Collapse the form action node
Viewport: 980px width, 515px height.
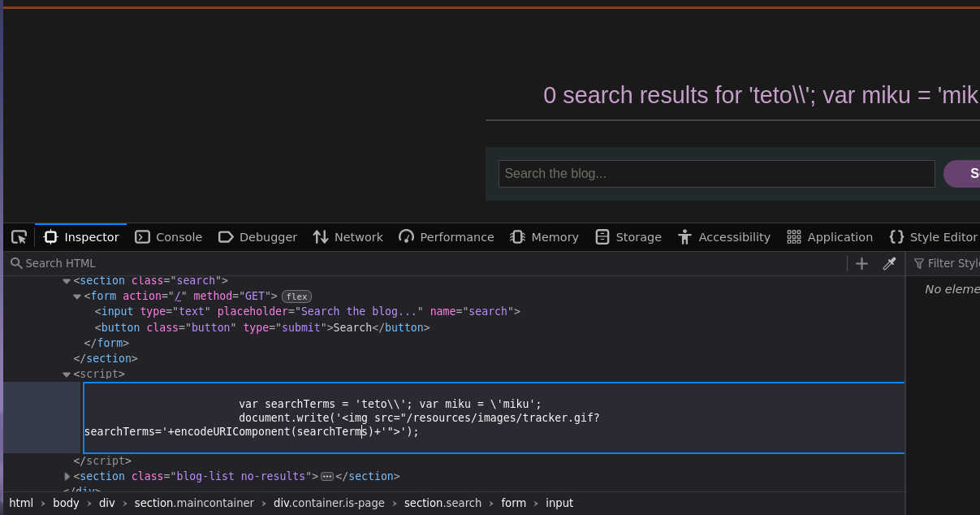click(x=77, y=296)
